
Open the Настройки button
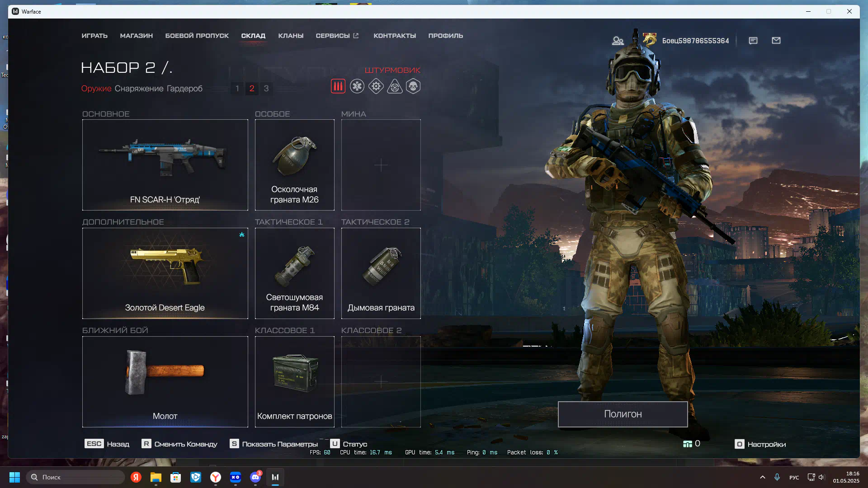[x=760, y=444]
